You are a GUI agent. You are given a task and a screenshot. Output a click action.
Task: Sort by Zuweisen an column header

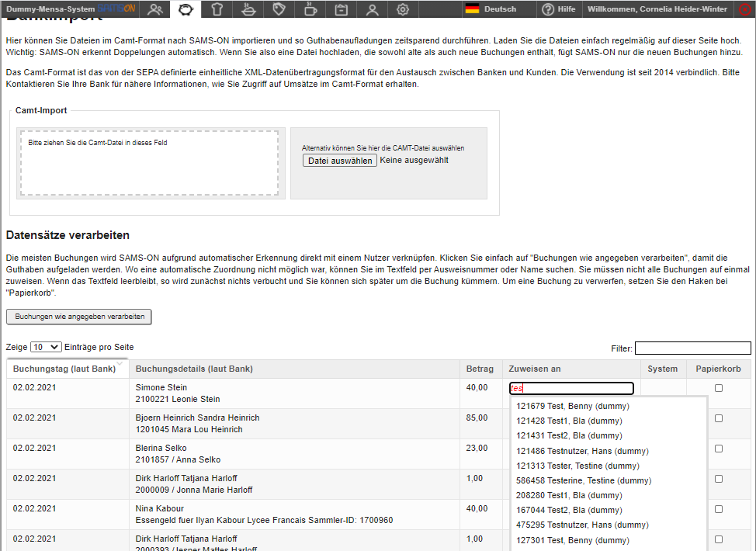[571, 369]
